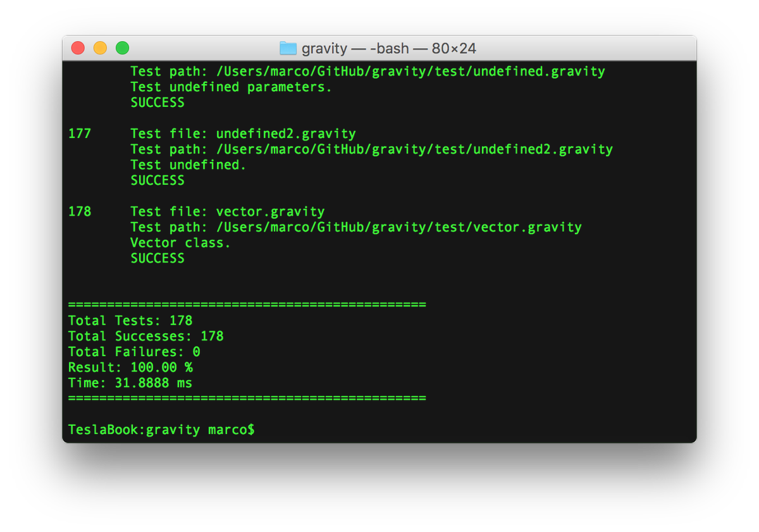
Task: Maximize the terminal with the green button
Action: point(122,48)
